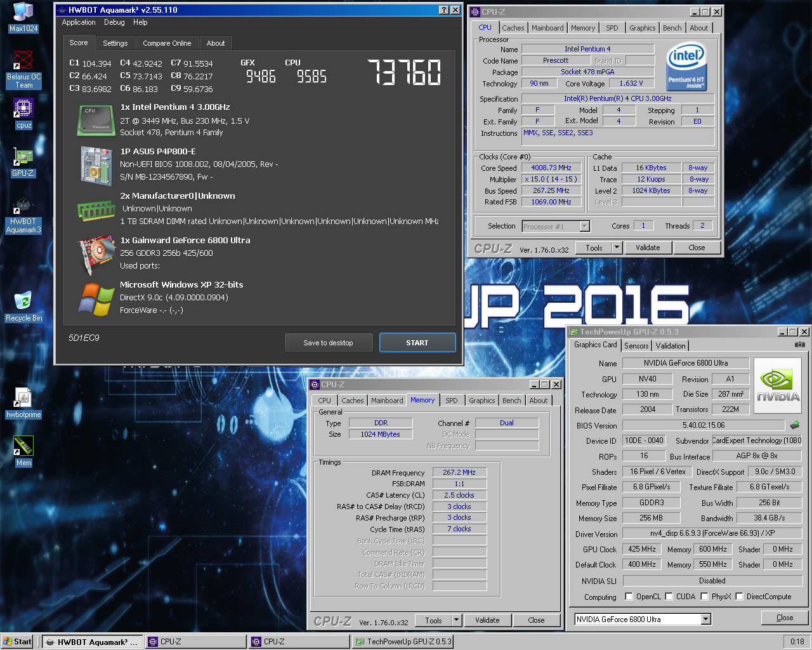812x650 pixels.
Task: Select second CPU-Z taskbar button
Action: tap(299, 642)
